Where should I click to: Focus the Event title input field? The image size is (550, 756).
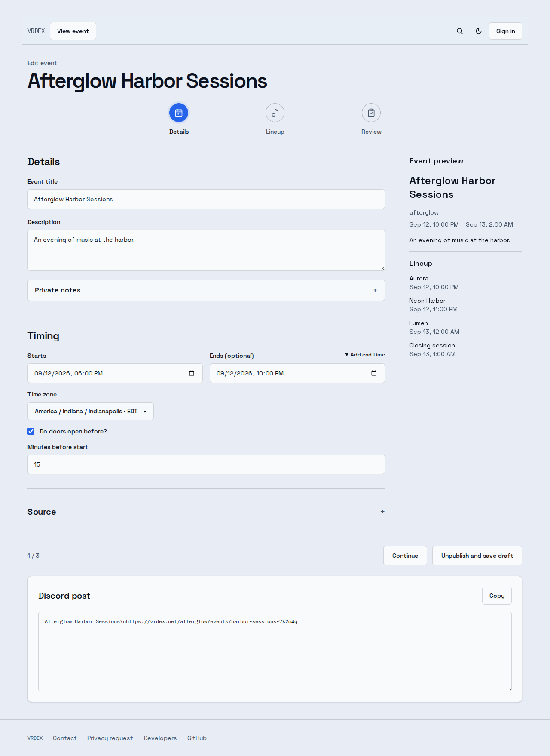tap(206, 199)
